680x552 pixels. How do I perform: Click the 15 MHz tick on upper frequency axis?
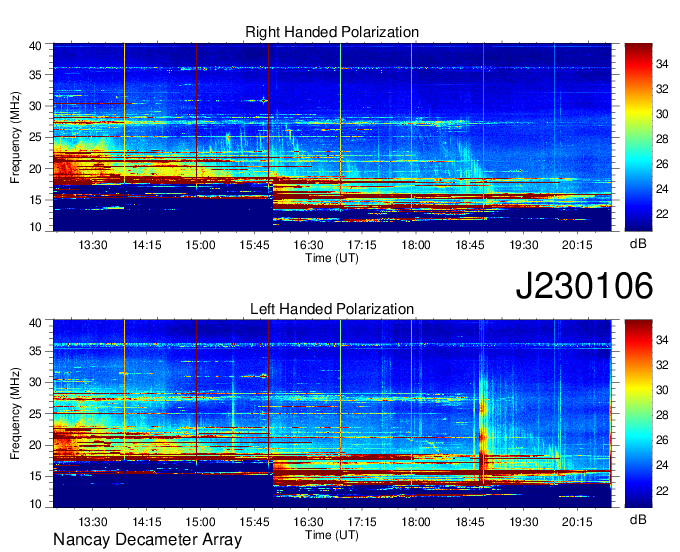pyautogui.click(x=35, y=200)
